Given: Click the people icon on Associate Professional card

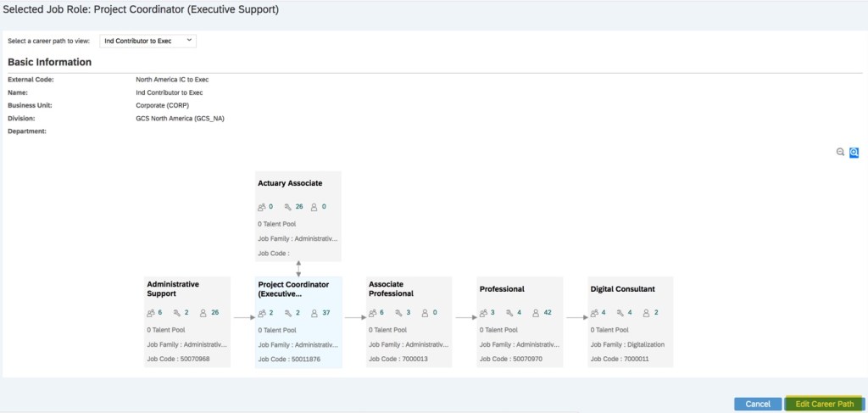Looking at the screenshot, I should 372,313.
